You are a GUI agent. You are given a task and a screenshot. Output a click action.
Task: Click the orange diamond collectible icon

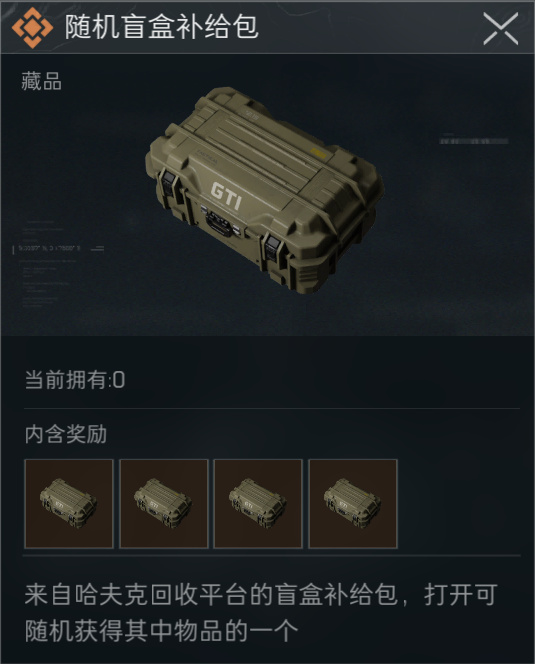click(x=32, y=27)
